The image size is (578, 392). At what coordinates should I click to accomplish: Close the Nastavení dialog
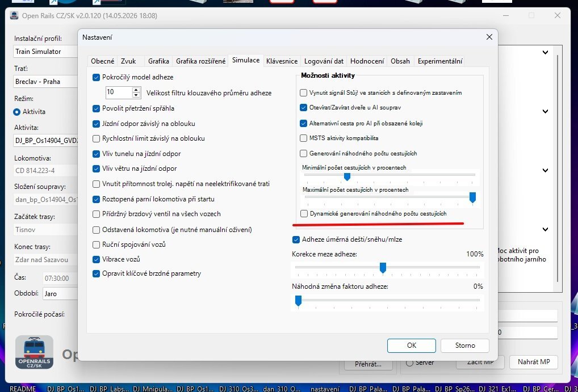[x=489, y=37]
